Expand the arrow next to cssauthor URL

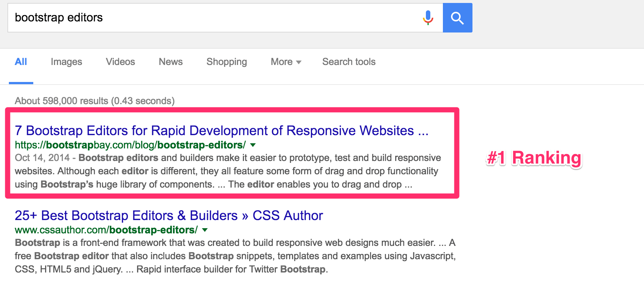pos(205,230)
